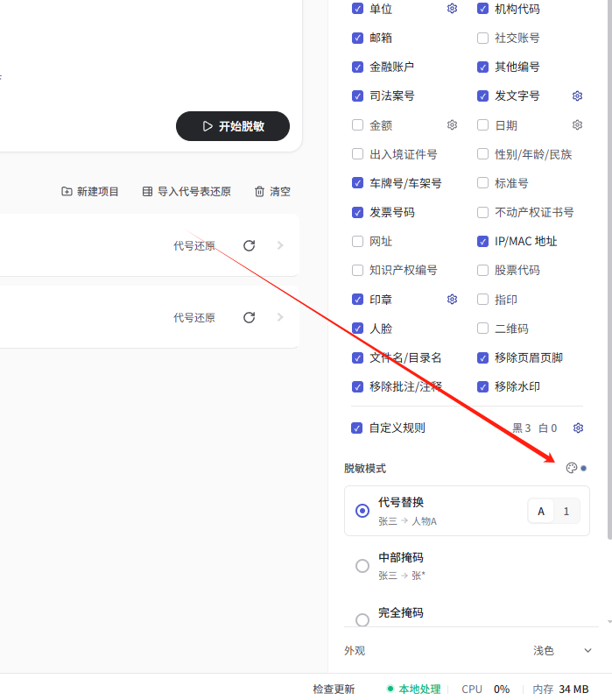The image size is (612, 700).
Task: Expand second project row chevron
Action: tap(280, 317)
